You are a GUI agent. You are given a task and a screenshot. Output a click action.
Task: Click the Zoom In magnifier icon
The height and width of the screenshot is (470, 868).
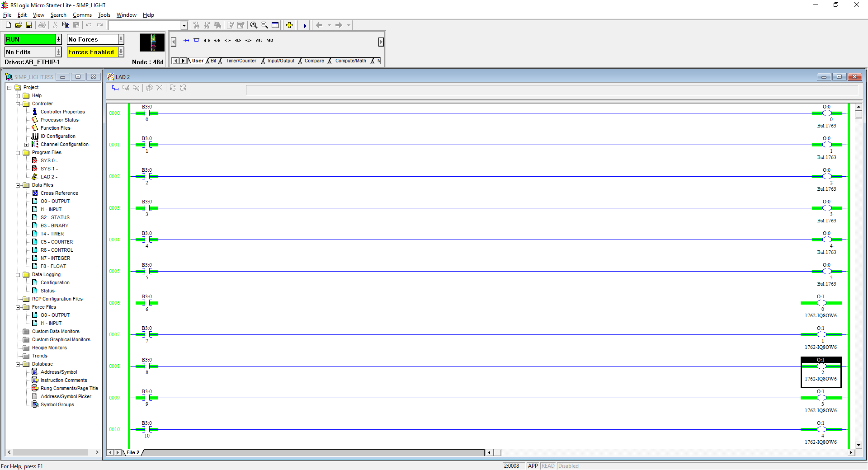(254, 25)
